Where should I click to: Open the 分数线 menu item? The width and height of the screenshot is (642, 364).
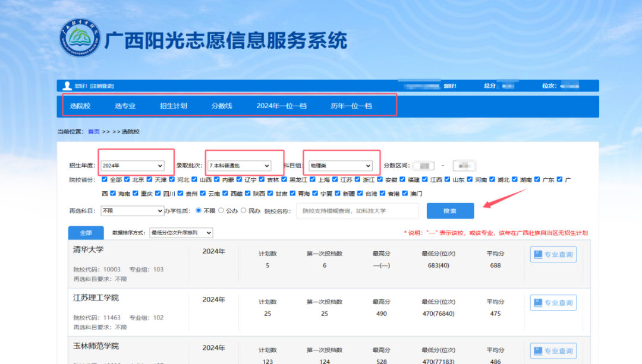coord(222,106)
